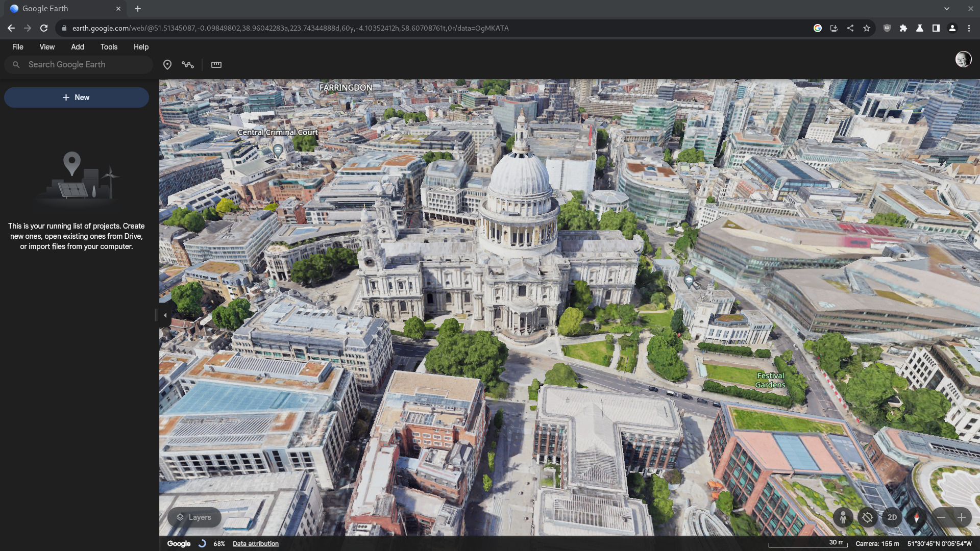Click the FARRINGDON district label

pyautogui.click(x=346, y=88)
